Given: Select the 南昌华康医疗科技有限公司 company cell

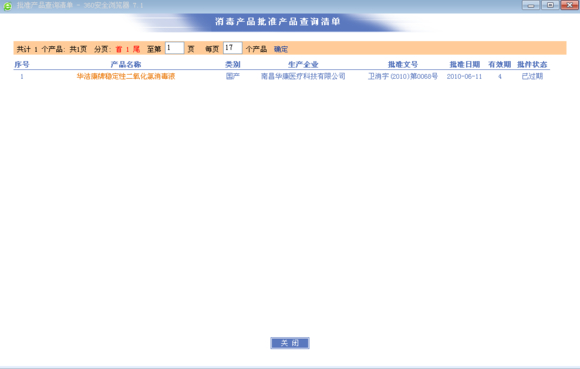Looking at the screenshot, I should [x=303, y=77].
